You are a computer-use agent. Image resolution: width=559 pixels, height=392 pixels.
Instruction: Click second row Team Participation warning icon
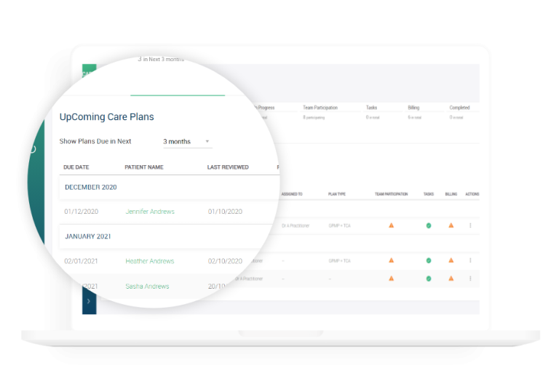pyautogui.click(x=391, y=260)
